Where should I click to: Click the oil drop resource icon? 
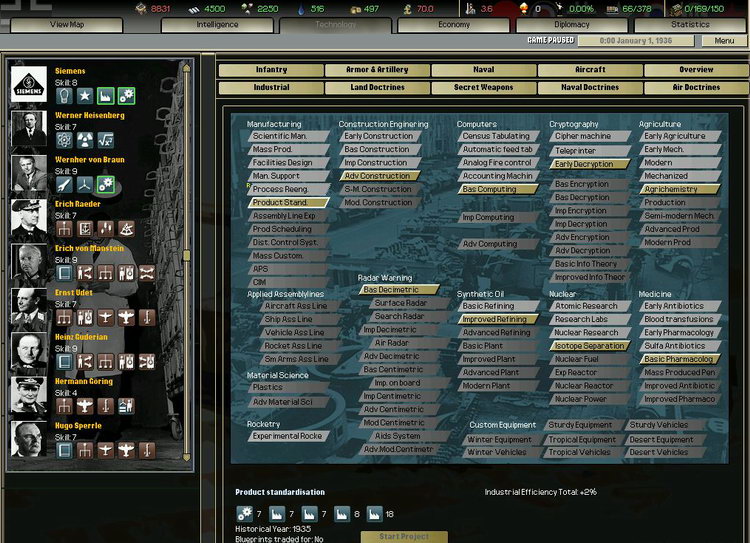tap(301, 9)
